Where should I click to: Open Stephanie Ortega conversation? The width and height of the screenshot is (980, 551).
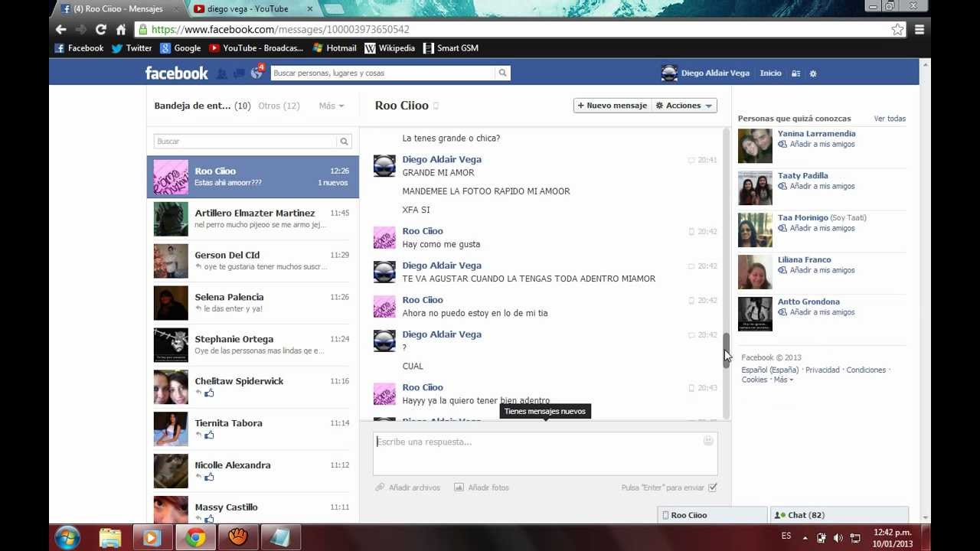[253, 345]
